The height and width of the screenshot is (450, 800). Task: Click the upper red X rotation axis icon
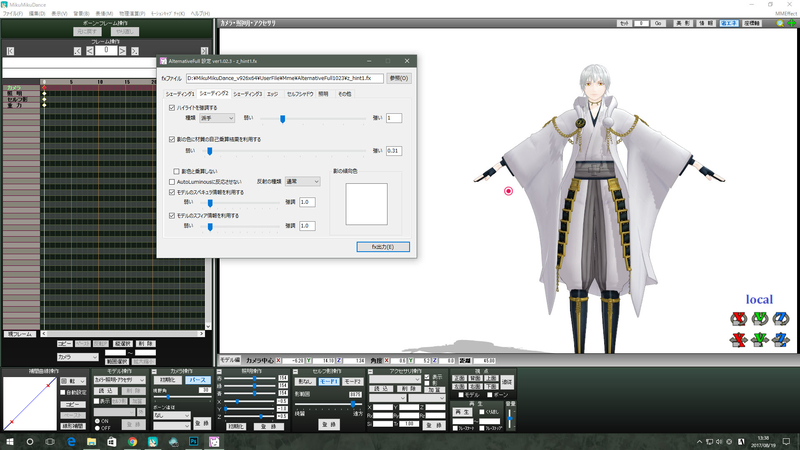coord(738,319)
